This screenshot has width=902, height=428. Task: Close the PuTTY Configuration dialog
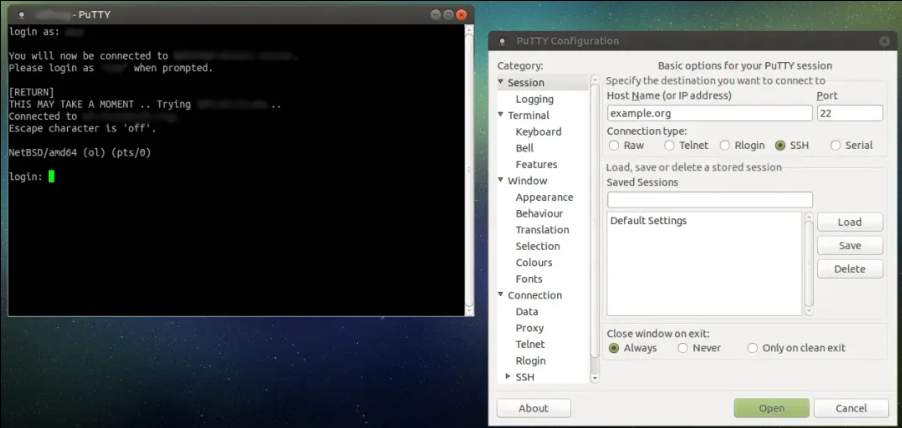point(884,41)
